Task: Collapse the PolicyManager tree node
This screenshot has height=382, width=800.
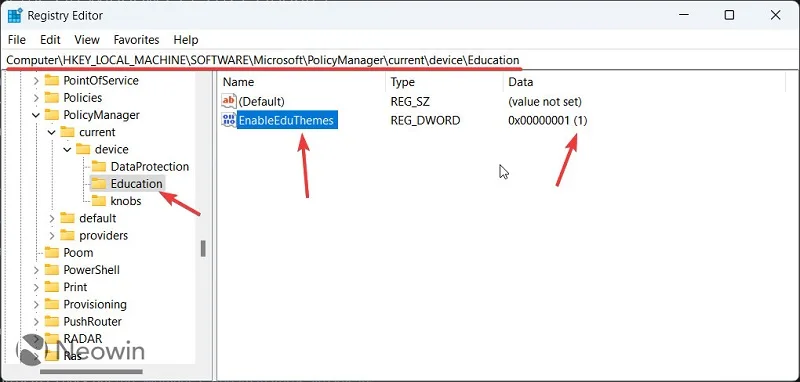Action: [x=36, y=115]
